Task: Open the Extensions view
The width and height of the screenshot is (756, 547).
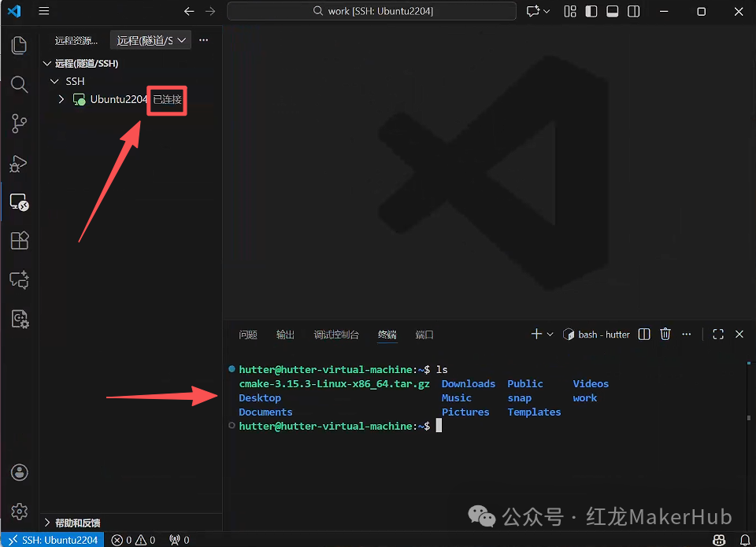Action: click(19, 241)
